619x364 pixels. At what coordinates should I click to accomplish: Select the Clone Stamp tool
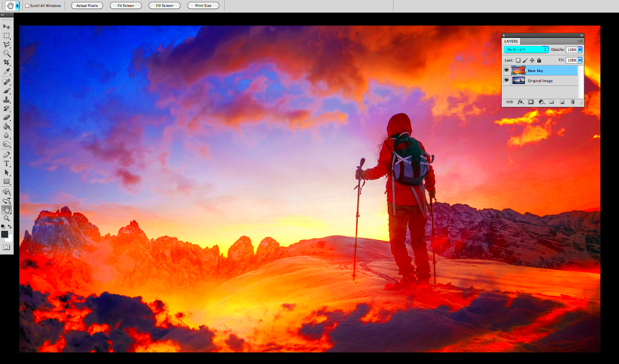point(7,100)
